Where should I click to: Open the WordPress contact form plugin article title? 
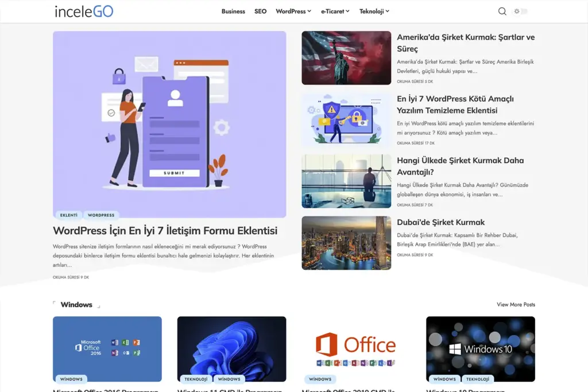tap(165, 231)
